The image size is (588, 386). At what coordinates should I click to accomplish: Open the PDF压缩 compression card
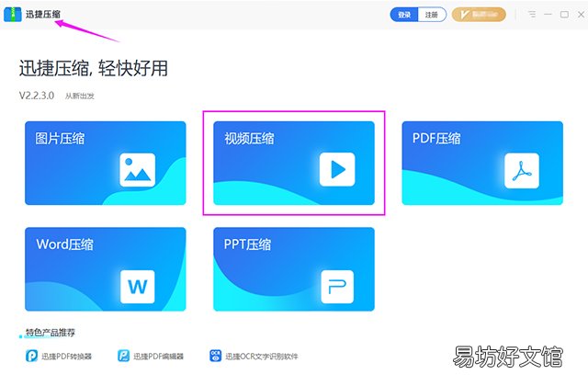482,163
